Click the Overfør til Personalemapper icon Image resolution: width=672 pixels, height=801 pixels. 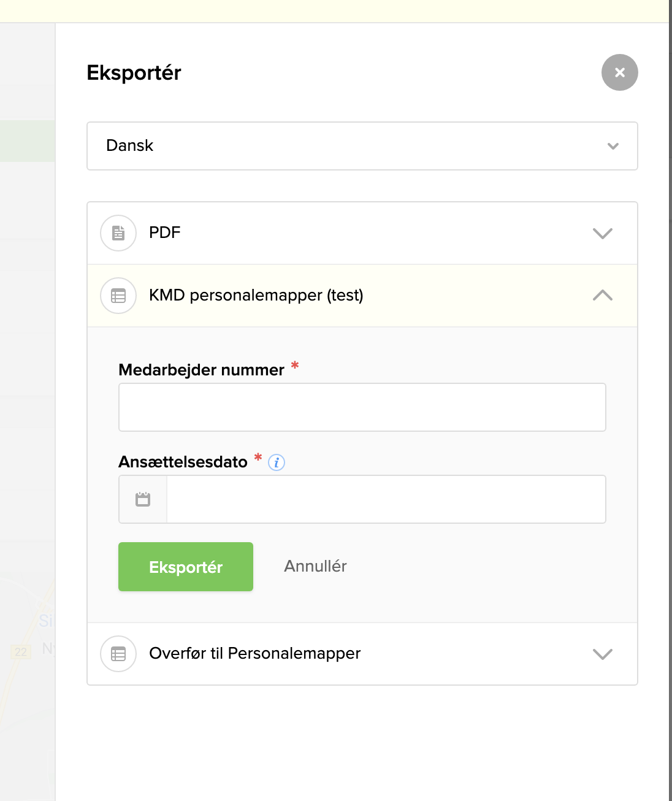[118, 654]
